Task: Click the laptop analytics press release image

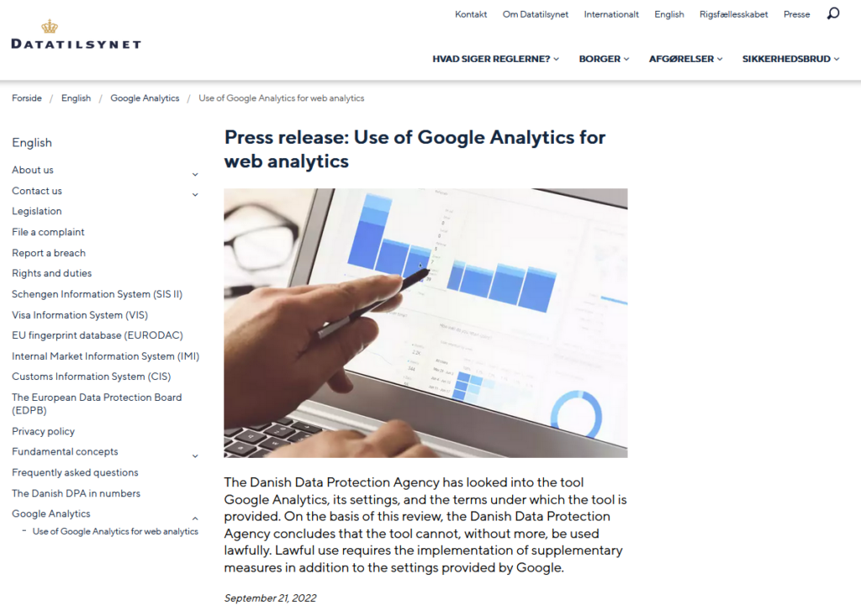Action: (425, 323)
